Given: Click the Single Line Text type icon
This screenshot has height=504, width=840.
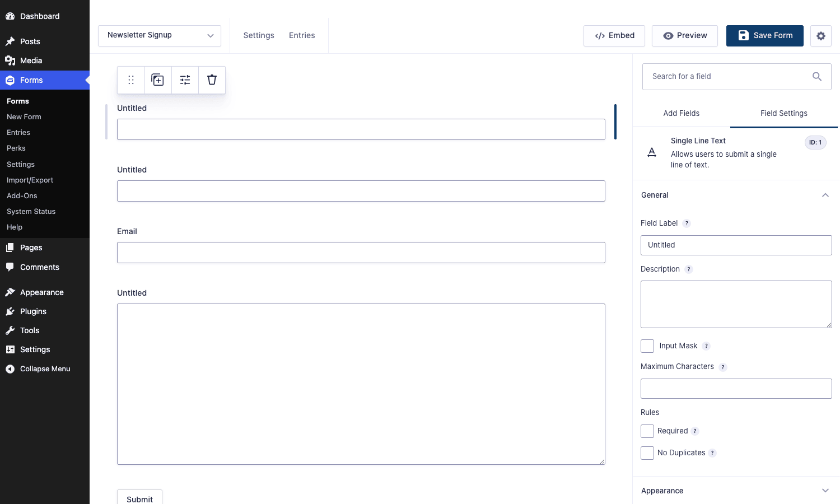Looking at the screenshot, I should (x=652, y=152).
